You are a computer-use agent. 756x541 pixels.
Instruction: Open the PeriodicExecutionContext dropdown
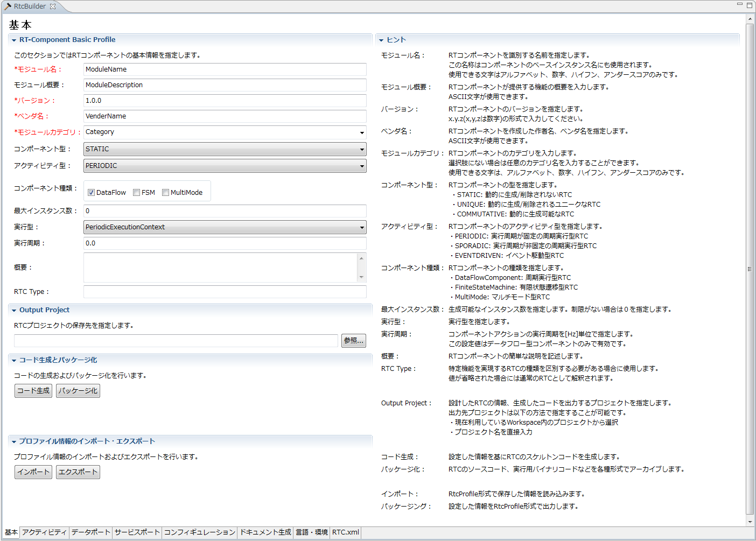coord(225,227)
